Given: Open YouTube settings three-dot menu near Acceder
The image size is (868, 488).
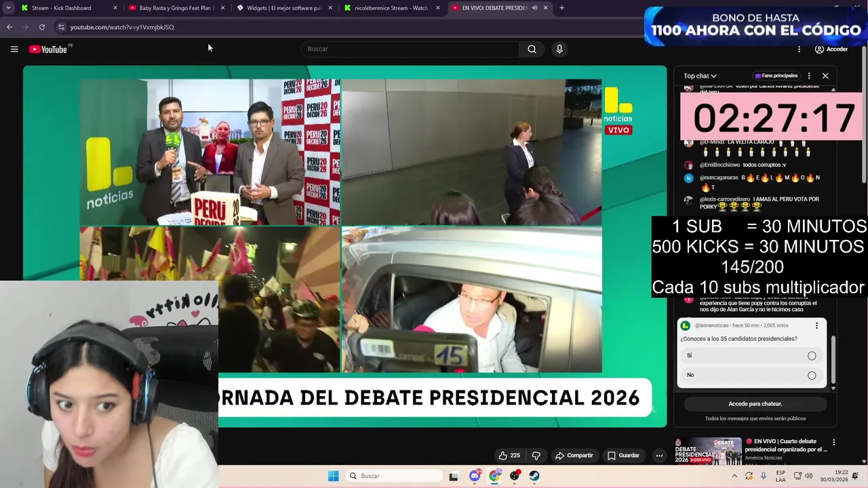Looking at the screenshot, I should click(x=799, y=49).
